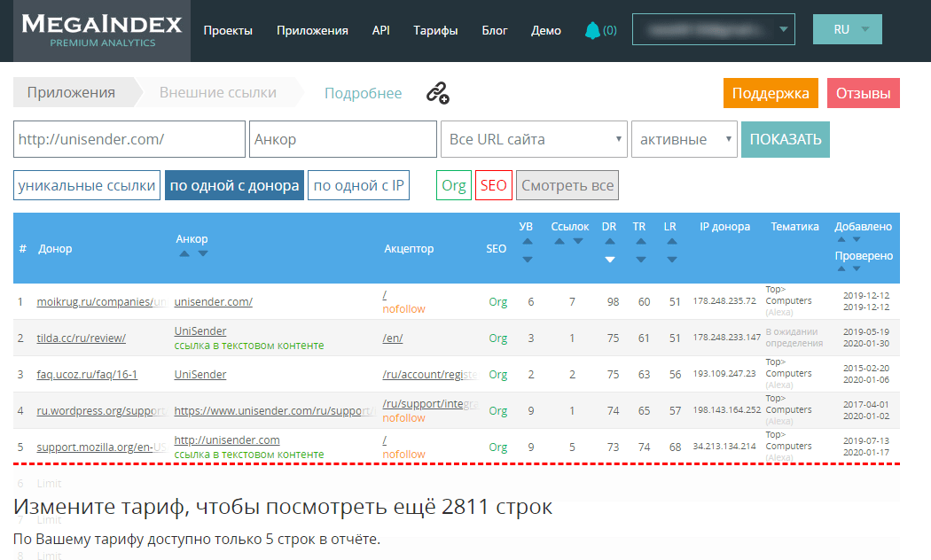931x560 pixels.
Task: Select уникальные ссылки filter
Action: click(87, 185)
